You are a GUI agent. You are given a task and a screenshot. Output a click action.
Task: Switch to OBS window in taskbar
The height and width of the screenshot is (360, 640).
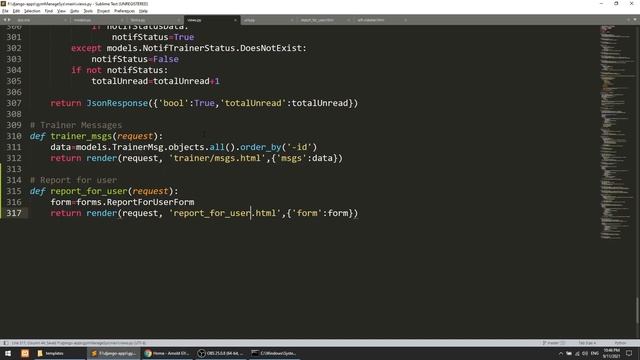[x=221, y=353]
